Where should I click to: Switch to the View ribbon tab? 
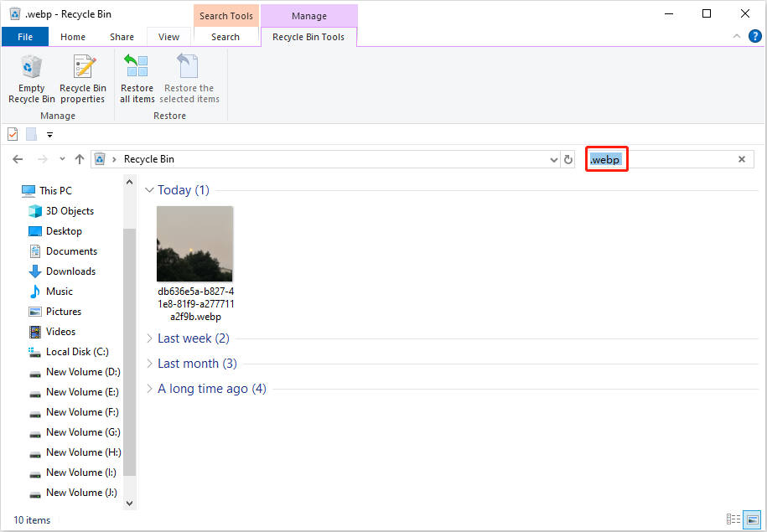[168, 37]
